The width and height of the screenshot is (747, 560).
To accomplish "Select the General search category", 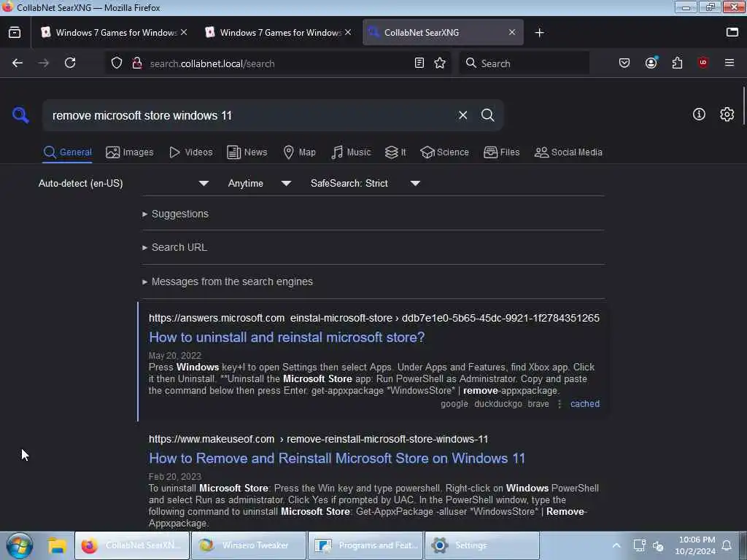I will point(67,152).
